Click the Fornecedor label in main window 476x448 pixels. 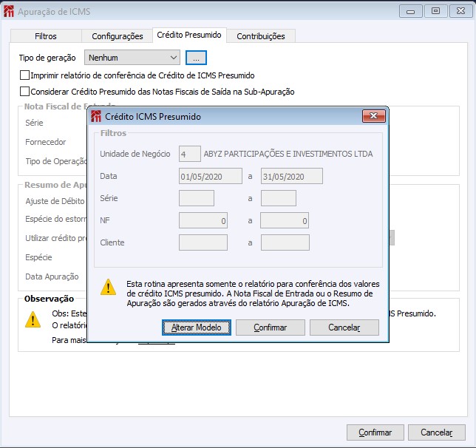pyautogui.click(x=46, y=142)
